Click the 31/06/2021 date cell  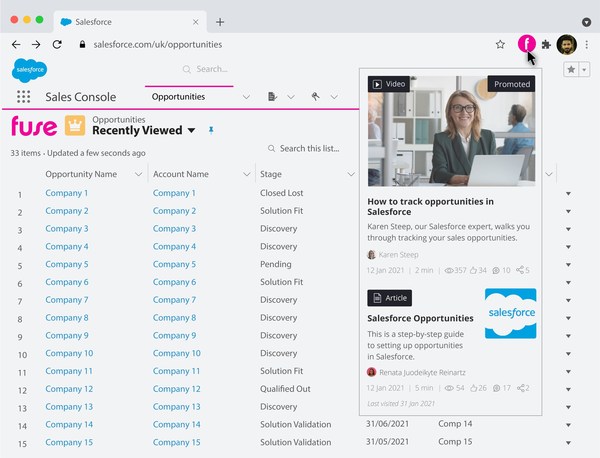387,424
